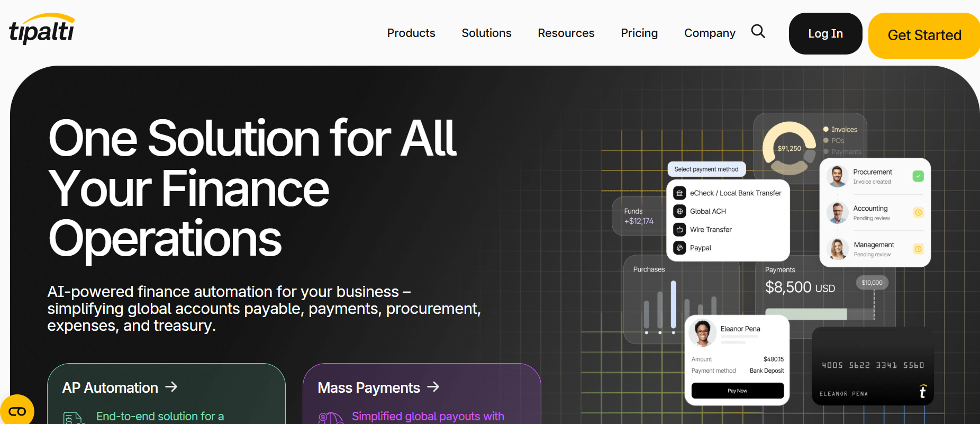This screenshot has width=980, height=424.
Task: Click the Management person avatar
Action: pyautogui.click(x=838, y=249)
